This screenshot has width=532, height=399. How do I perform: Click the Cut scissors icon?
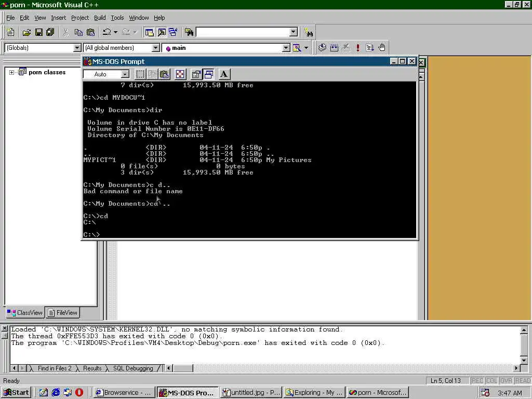(66, 32)
